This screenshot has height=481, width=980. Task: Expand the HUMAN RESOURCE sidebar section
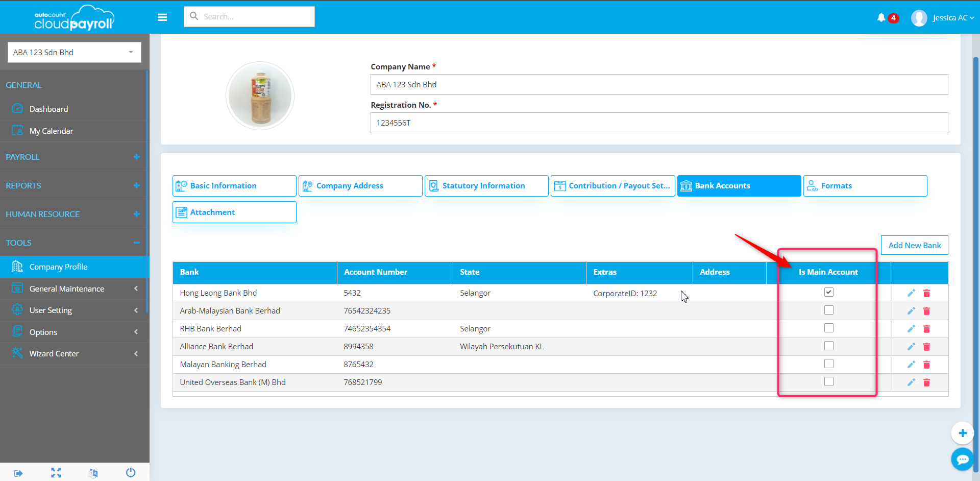(x=136, y=214)
